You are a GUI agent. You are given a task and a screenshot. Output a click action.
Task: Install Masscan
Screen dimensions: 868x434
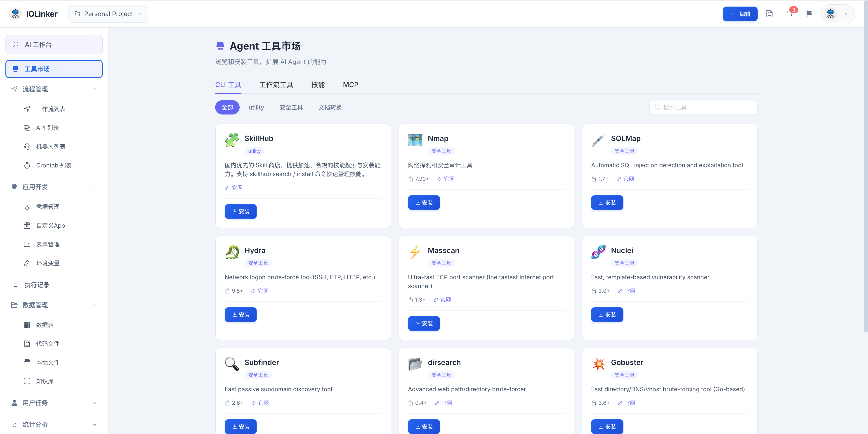424,323
